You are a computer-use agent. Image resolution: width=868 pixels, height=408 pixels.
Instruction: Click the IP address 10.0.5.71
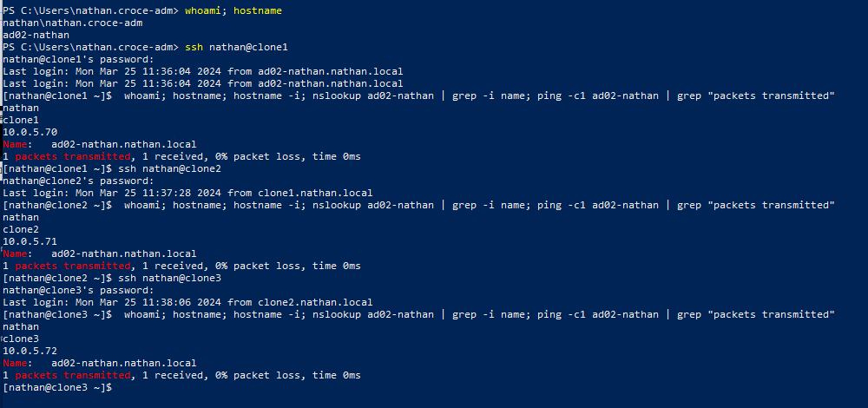pos(30,242)
